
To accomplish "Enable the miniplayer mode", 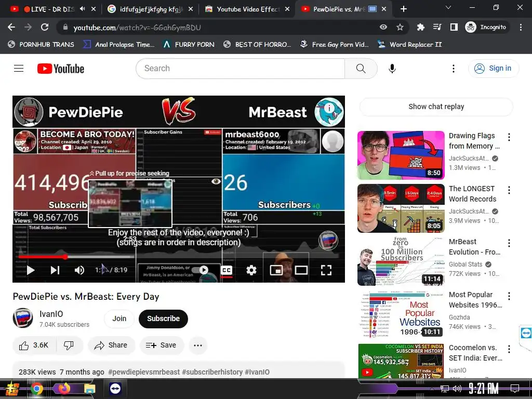I will pos(276,270).
